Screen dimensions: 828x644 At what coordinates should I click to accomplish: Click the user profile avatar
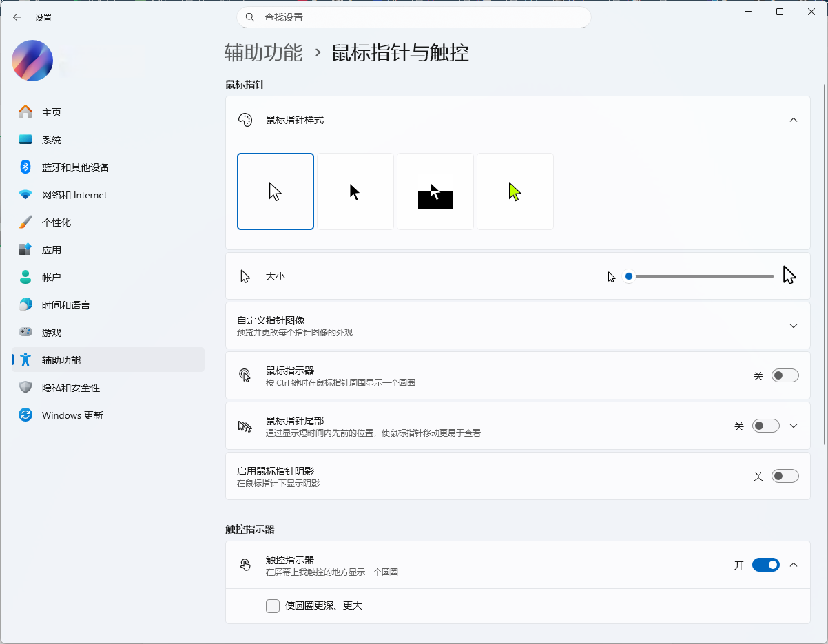(x=32, y=61)
